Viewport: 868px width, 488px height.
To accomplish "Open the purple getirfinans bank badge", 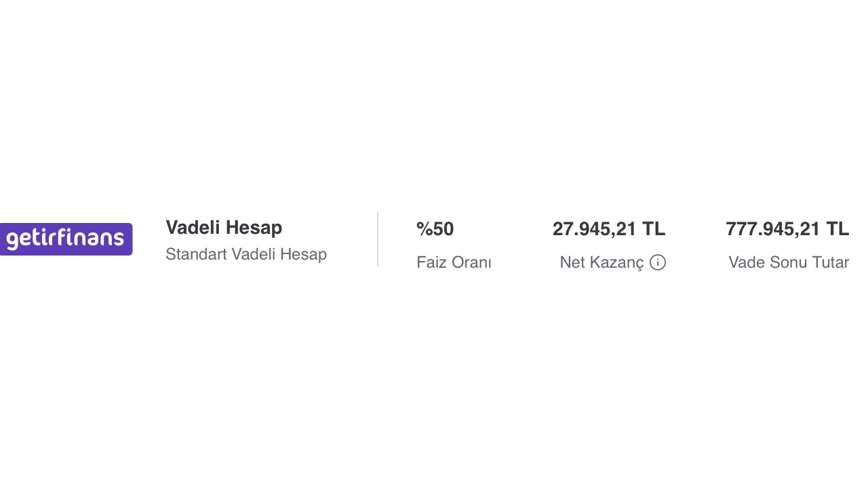I will pos(66,239).
